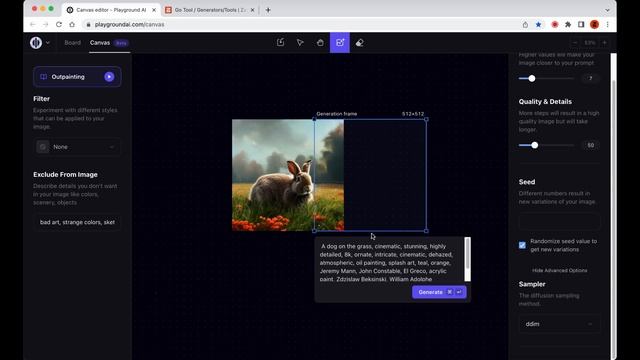
Task: Zoom in the canvas with plus
Action: [x=604, y=42]
